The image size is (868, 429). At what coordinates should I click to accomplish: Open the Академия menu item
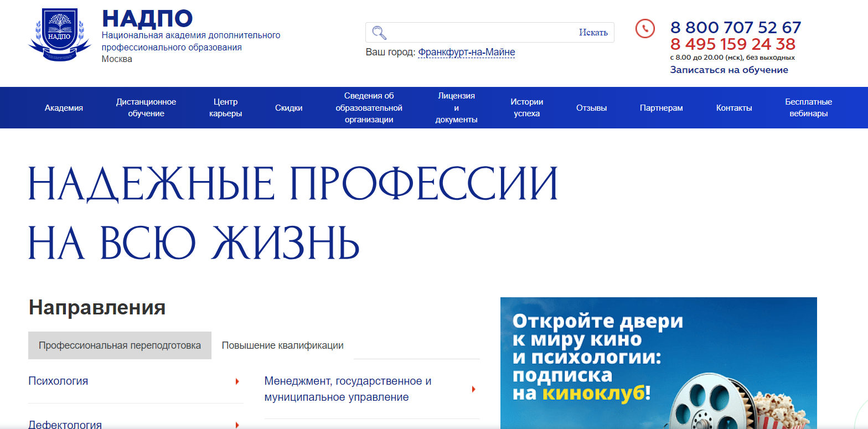pyautogui.click(x=64, y=108)
